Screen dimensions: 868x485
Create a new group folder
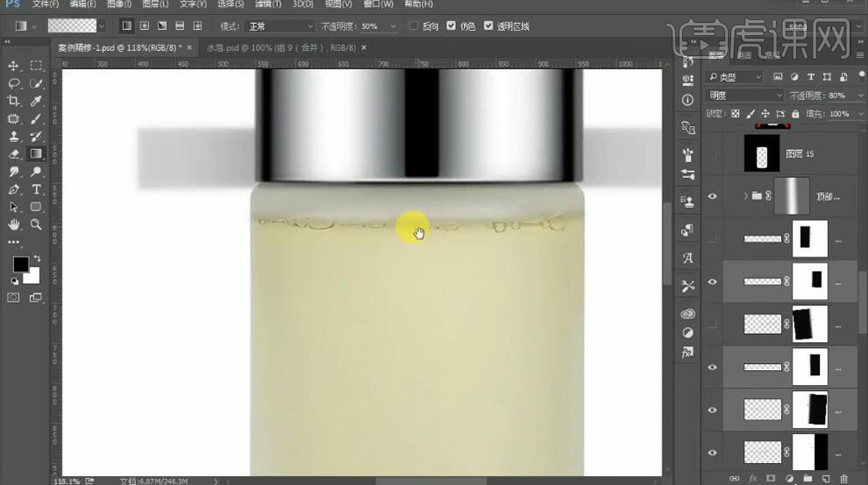tap(808, 478)
